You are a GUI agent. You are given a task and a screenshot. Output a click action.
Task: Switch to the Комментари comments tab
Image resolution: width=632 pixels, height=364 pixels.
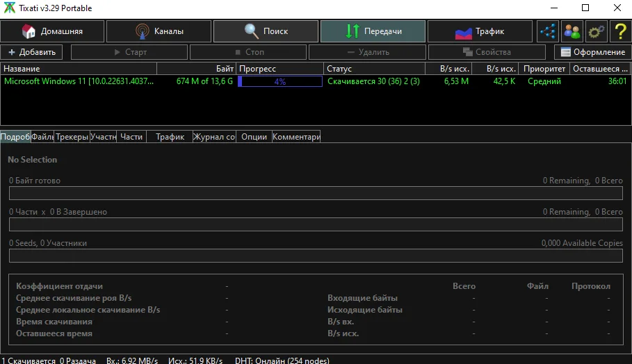tap(296, 137)
